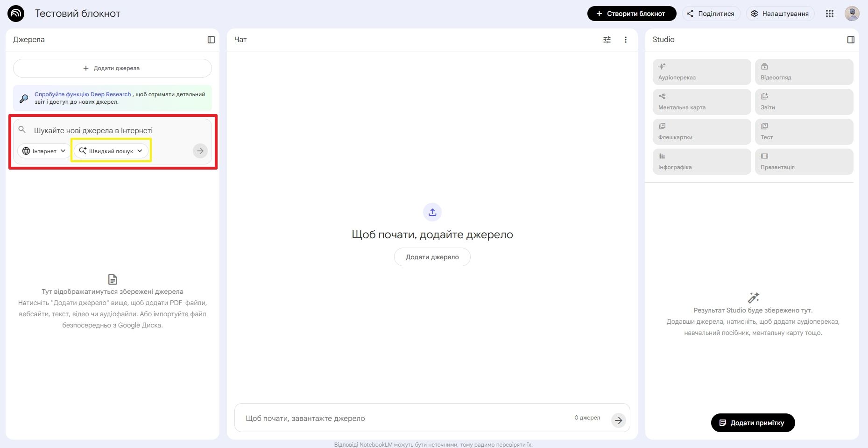The height and width of the screenshot is (448, 868).
Task: Select the Аудіопереказ studio tile
Action: tap(701, 71)
